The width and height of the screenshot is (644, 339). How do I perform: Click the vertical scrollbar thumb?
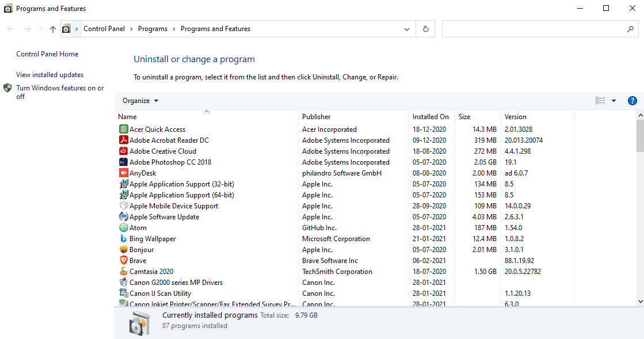click(x=641, y=136)
